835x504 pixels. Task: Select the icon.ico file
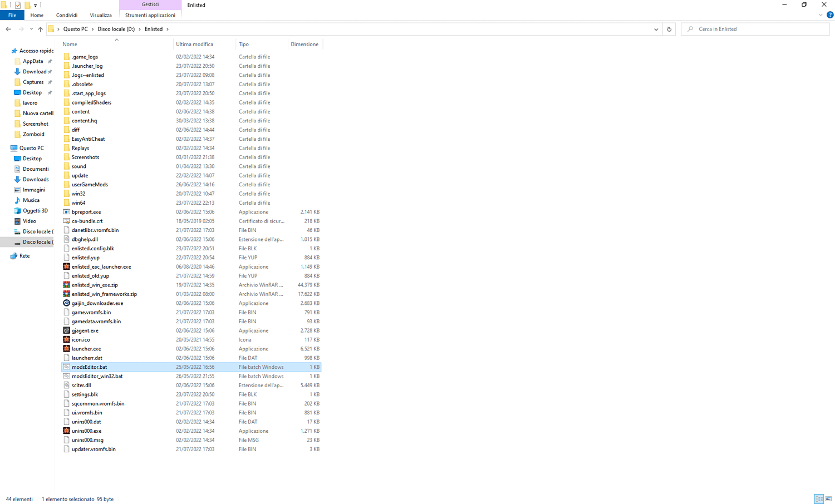tap(80, 339)
